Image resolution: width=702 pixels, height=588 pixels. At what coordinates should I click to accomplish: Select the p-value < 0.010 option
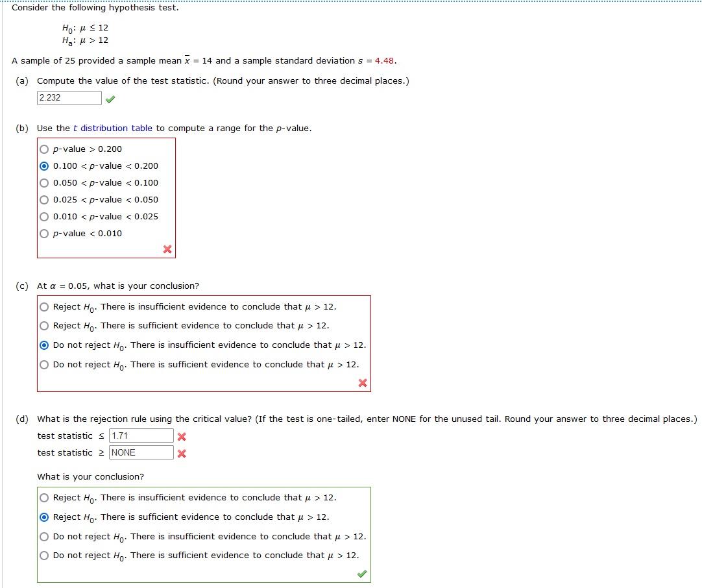tap(43, 233)
